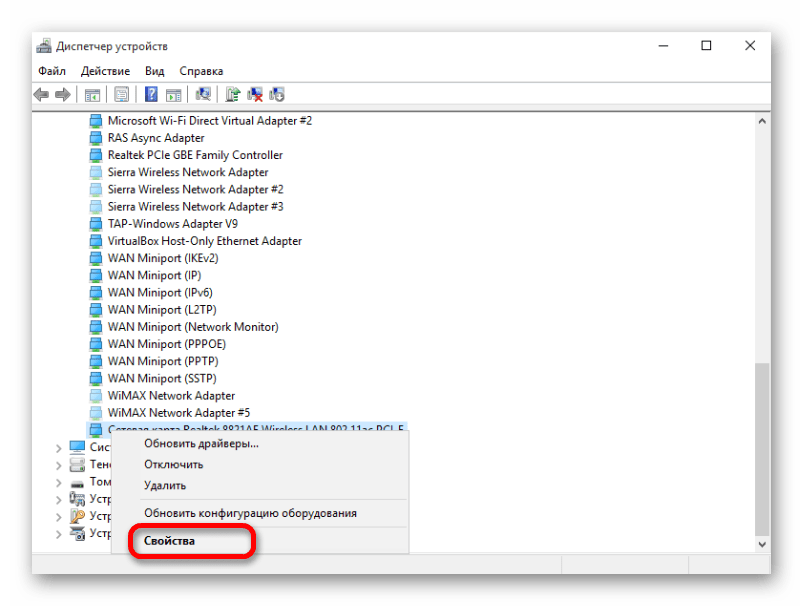Minimize the Диспетчер устройств window
The height and width of the screenshot is (606, 803).
663,46
